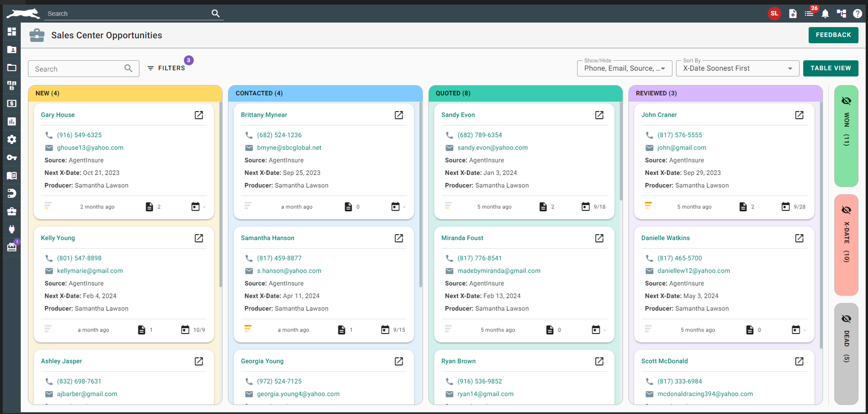Click the task list icon with 26 badge
The height and width of the screenshot is (414, 868).
(x=809, y=14)
